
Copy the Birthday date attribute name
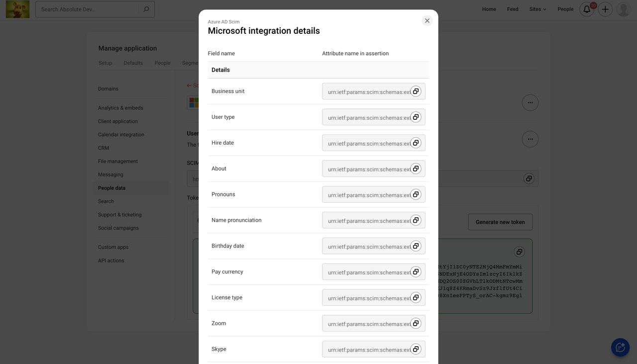(416, 246)
